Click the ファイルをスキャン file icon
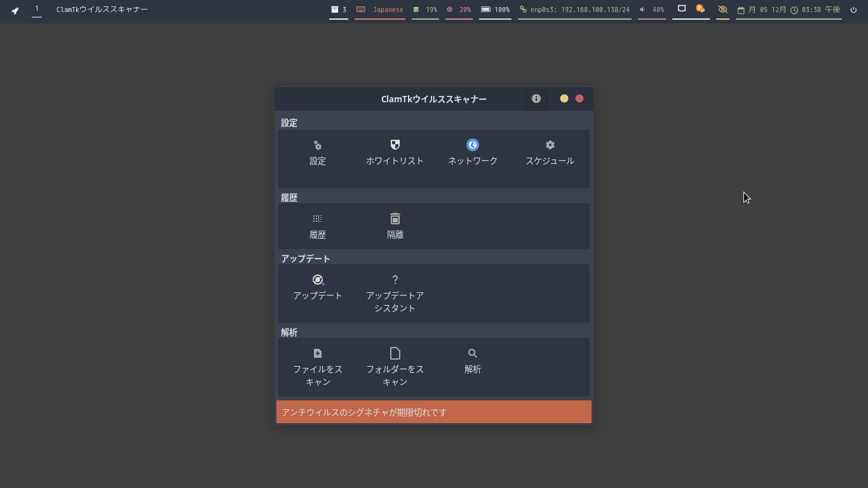 [318, 353]
